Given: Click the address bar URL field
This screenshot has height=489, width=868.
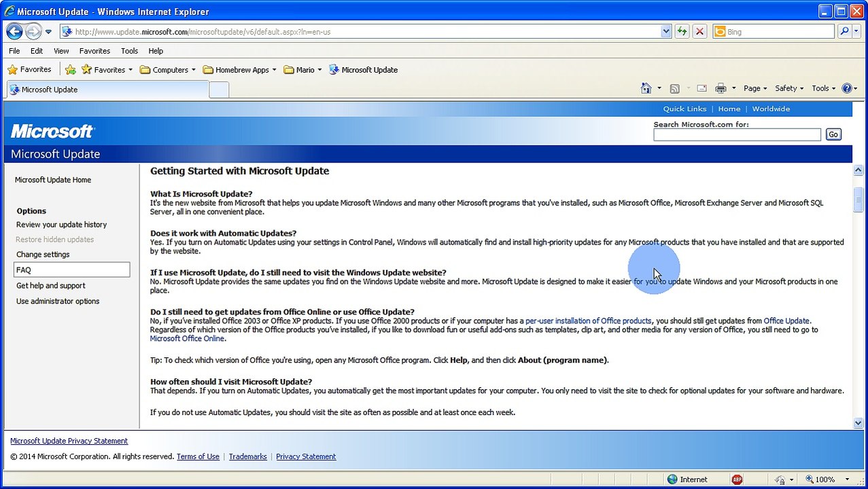Looking at the screenshot, I should click(x=360, y=31).
